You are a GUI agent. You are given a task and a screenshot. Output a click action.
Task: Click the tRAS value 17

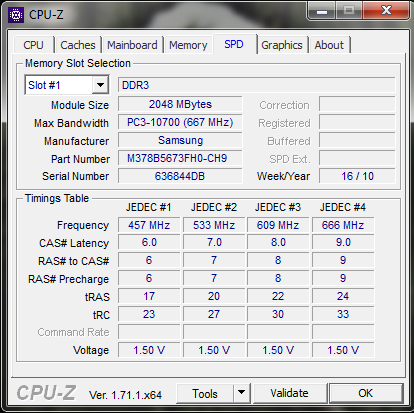point(149,296)
